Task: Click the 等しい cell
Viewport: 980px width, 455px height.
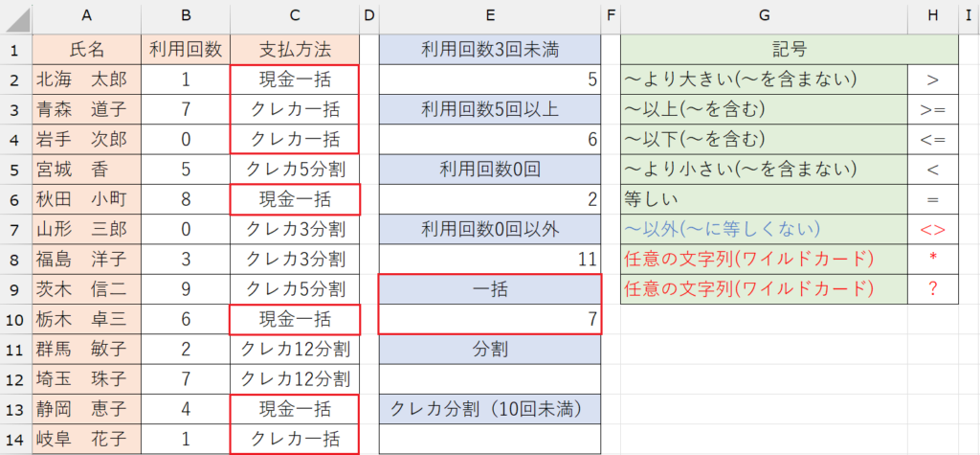Action: coord(764,199)
